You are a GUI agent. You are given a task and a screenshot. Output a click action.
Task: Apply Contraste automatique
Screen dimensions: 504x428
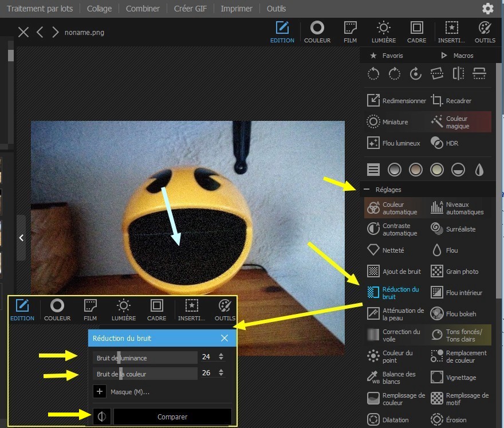[x=392, y=229]
